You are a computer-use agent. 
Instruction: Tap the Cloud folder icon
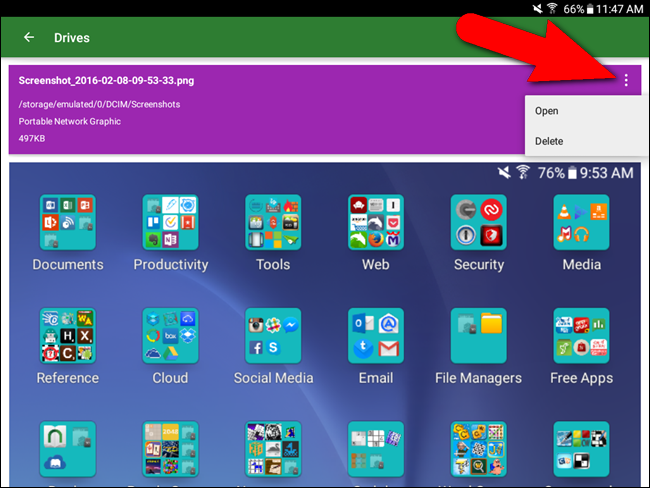point(170,336)
